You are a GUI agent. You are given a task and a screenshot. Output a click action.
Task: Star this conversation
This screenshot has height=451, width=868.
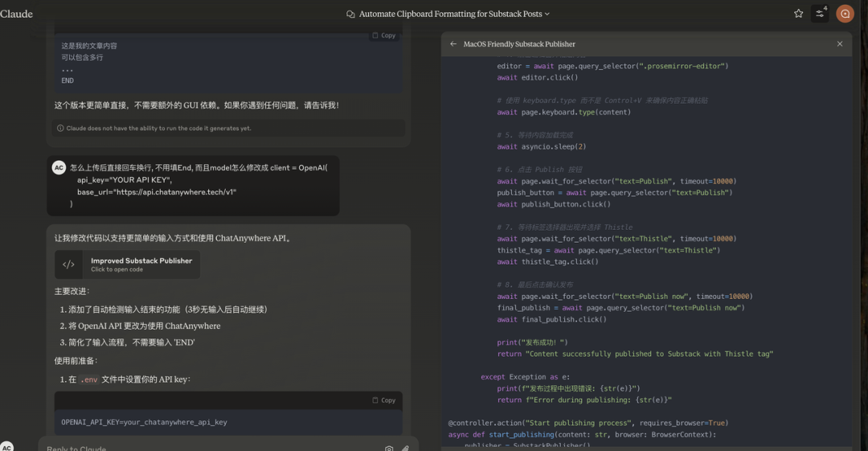798,14
